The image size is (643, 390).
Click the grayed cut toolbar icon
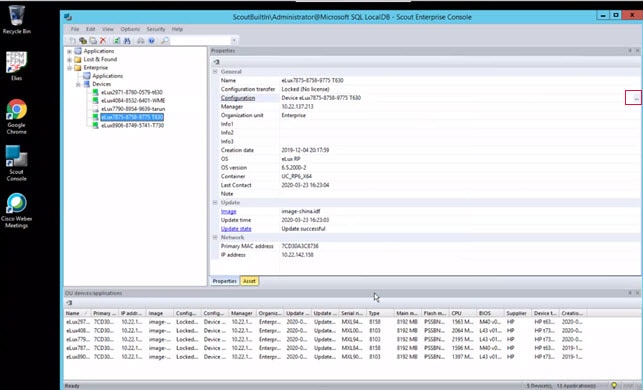point(73,40)
